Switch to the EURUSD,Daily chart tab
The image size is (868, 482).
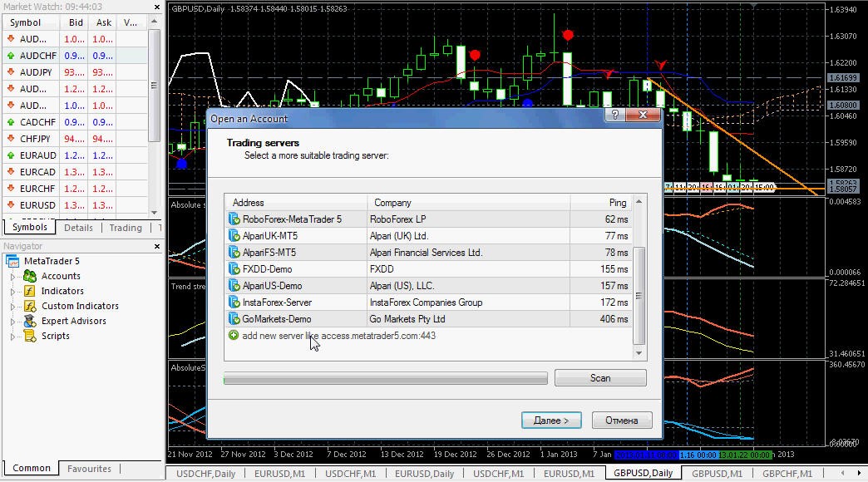[x=425, y=474]
